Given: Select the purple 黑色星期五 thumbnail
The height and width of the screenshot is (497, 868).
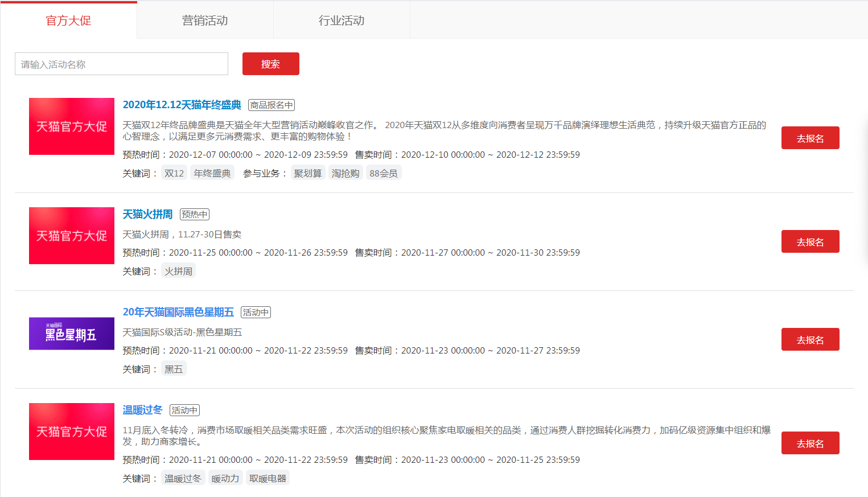Looking at the screenshot, I should point(72,334).
